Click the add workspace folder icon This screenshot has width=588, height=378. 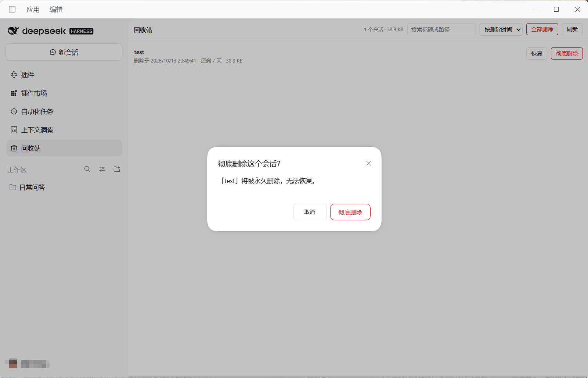pos(117,169)
